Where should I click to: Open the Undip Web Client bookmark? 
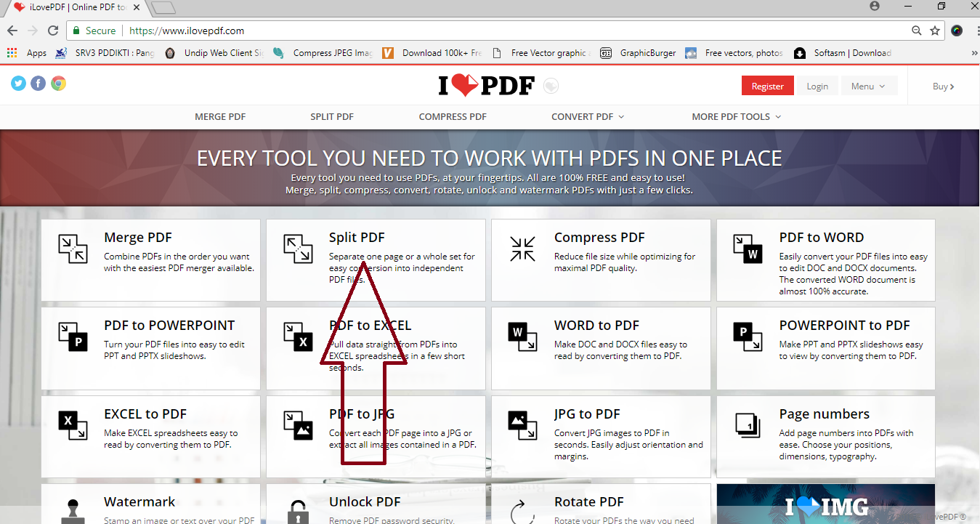(x=214, y=53)
